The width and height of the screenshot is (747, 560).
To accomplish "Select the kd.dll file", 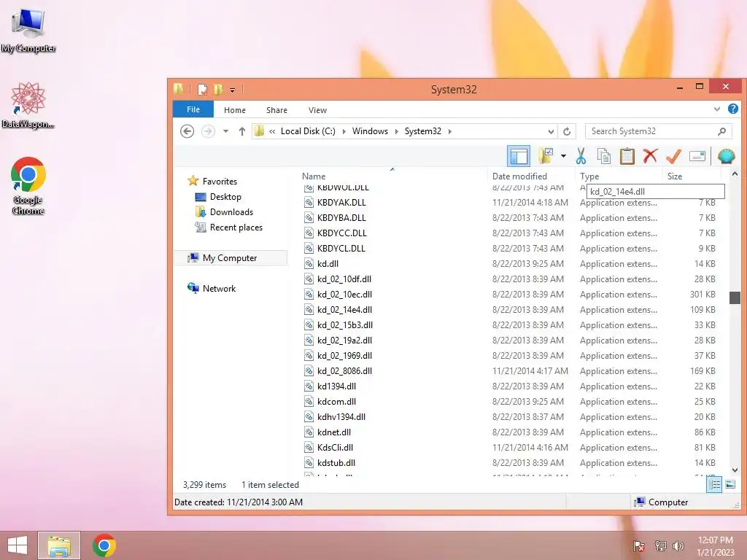I will (328, 263).
